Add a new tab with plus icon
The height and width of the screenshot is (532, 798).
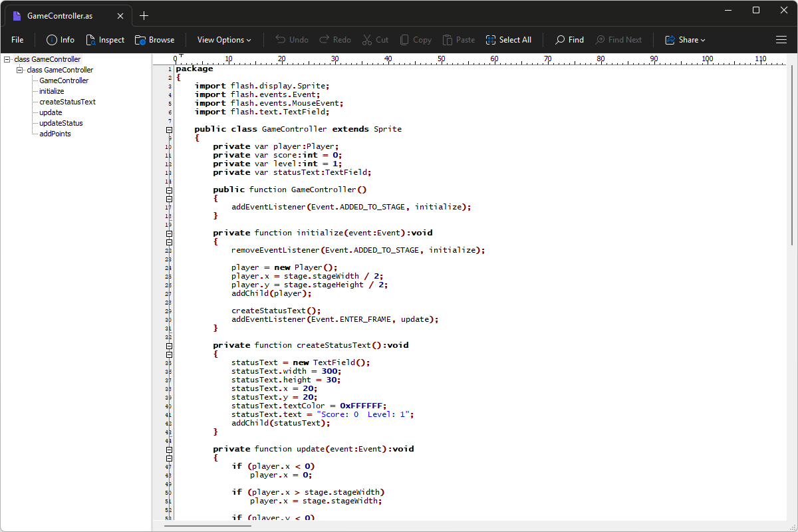144,16
